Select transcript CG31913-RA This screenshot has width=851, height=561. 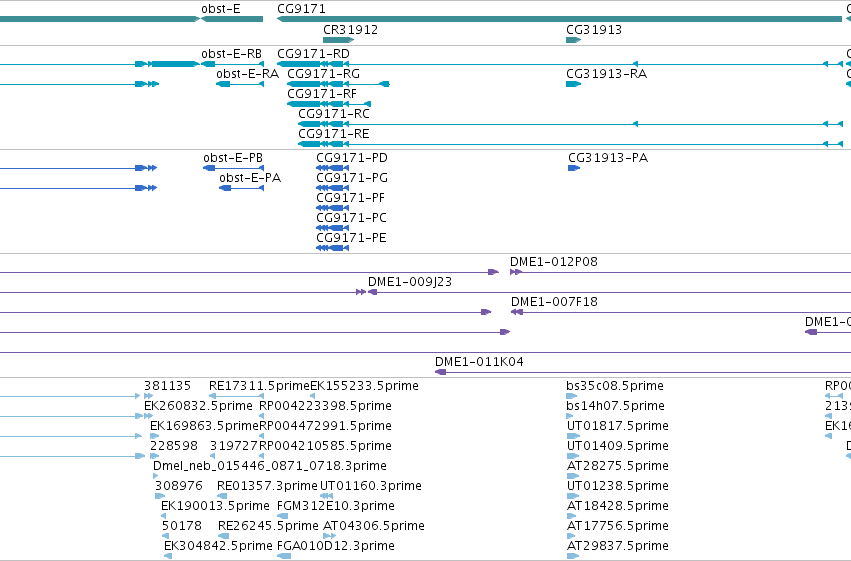(x=606, y=74)
